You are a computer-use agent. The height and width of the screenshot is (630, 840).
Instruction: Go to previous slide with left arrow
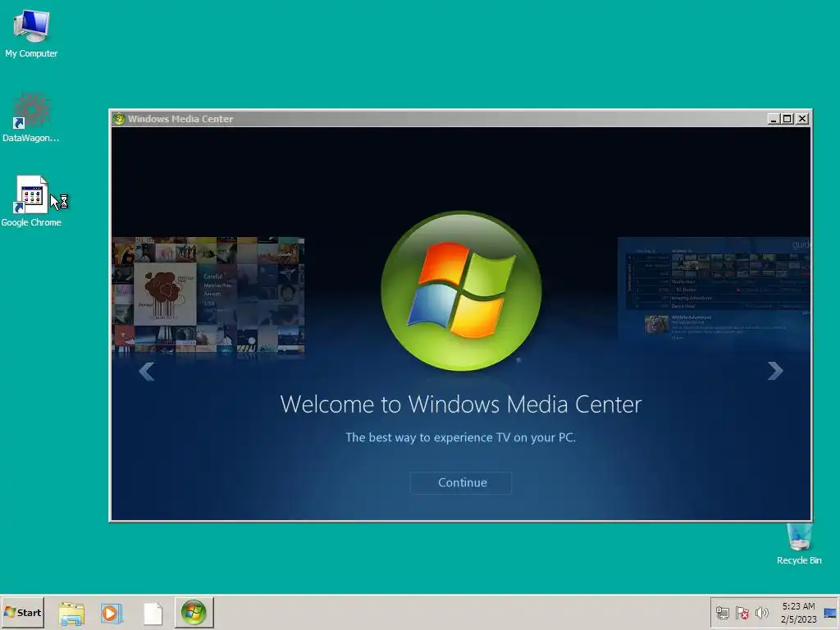pos(146,372)
